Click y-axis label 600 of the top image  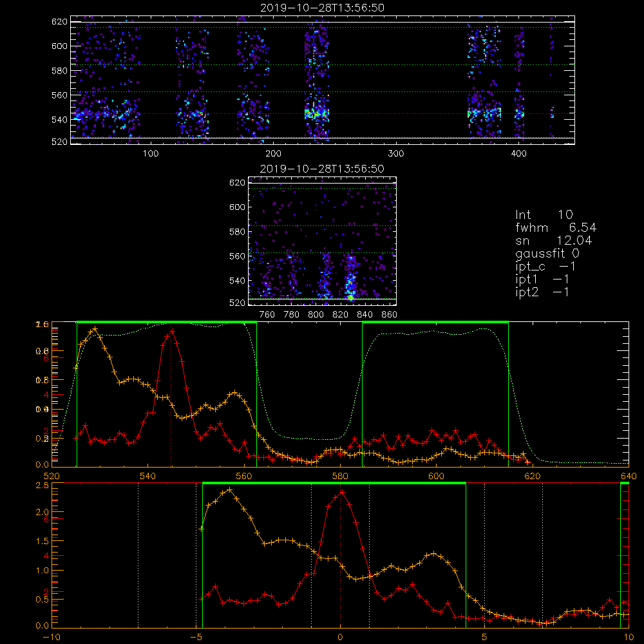tap(59, 46)
